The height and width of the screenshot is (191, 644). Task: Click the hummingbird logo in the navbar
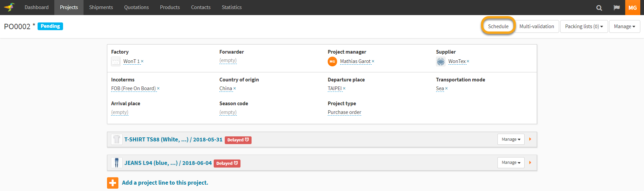10,7
